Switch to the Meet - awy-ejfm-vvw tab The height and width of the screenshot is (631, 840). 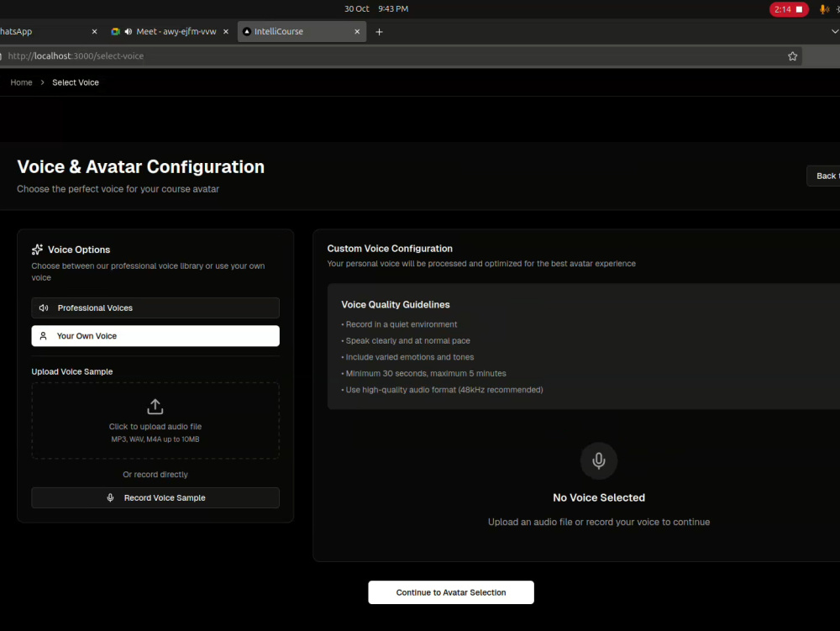coord(171,32)
